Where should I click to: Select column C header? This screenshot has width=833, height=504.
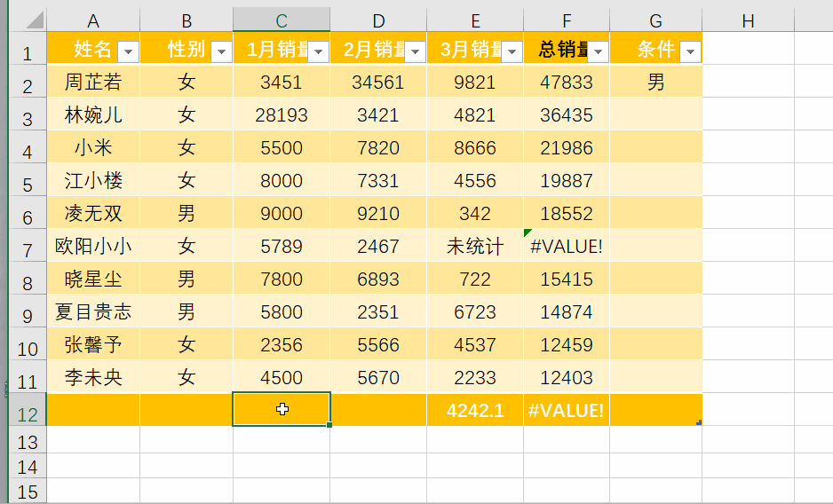pyautogui.click(x=282, y=20)
